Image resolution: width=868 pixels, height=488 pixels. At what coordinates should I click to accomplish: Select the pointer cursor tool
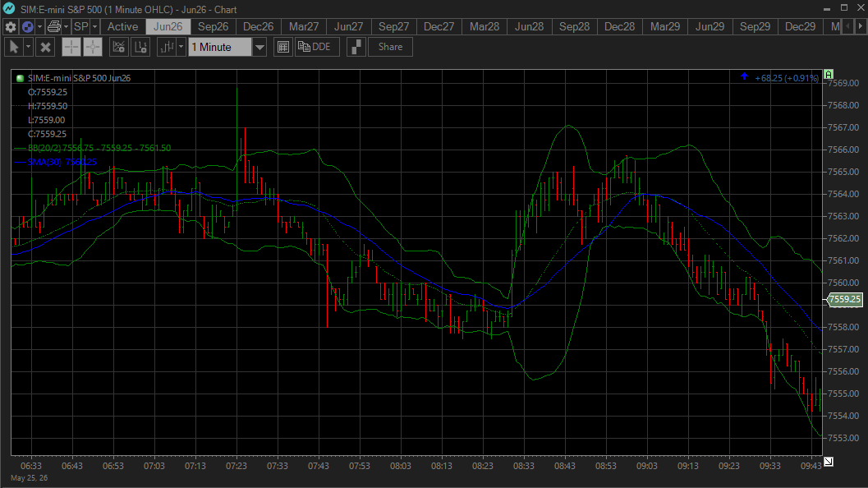pos(14,47)
